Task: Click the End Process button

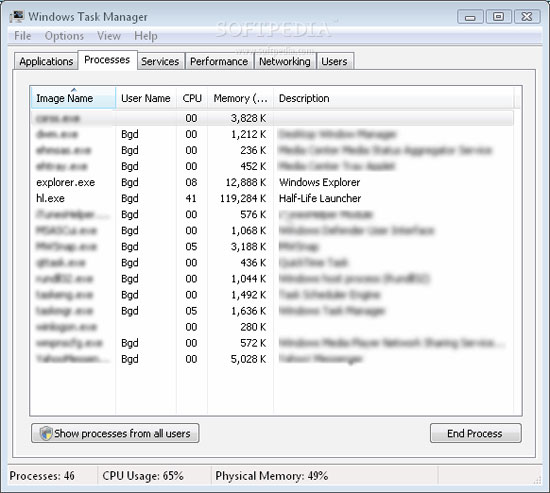Action: click(475, 433)
